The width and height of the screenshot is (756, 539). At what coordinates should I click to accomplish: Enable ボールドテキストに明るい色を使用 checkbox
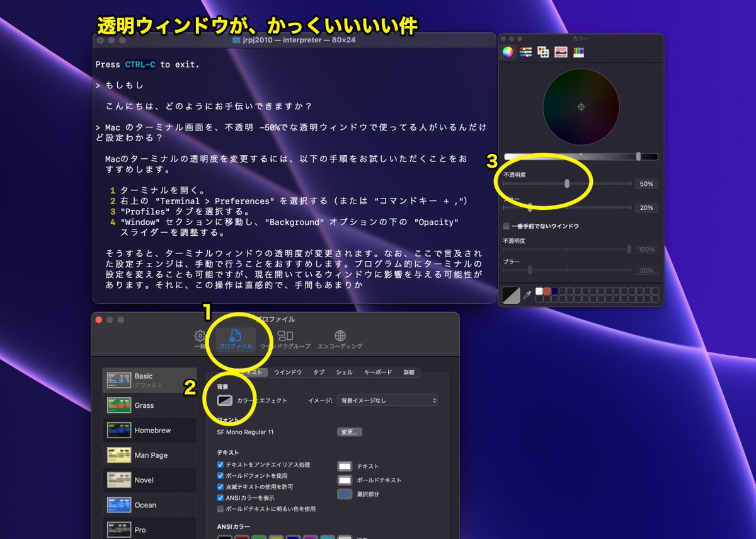point(220,509)
